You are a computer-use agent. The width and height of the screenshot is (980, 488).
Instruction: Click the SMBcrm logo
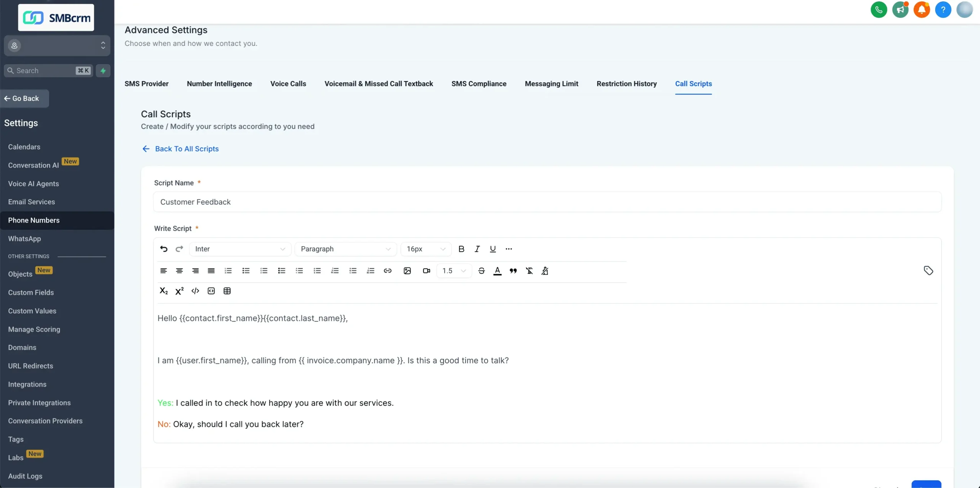[56, 18]
